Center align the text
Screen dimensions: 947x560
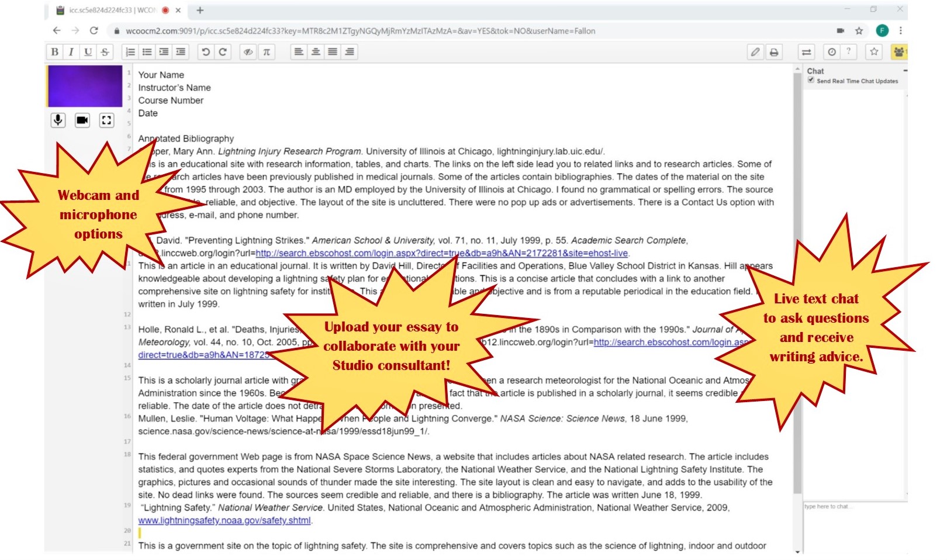[x=316, y=52]
